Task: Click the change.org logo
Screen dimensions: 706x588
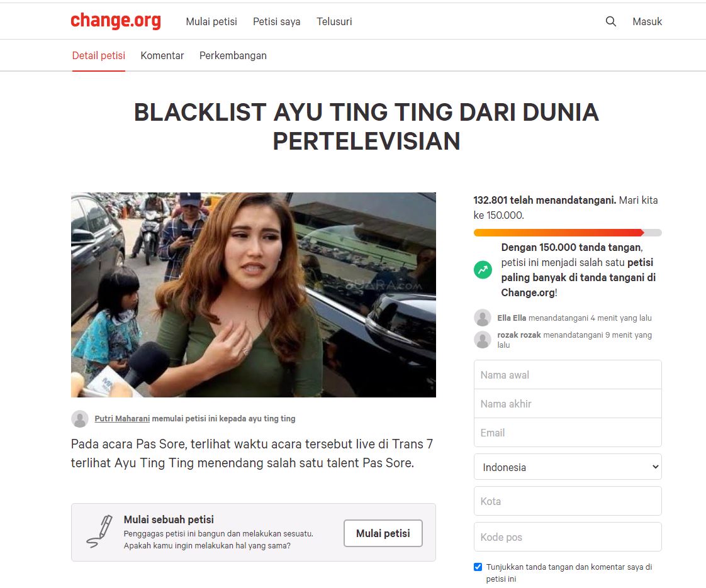Action: pyautogui.click(x=116, y=21)
